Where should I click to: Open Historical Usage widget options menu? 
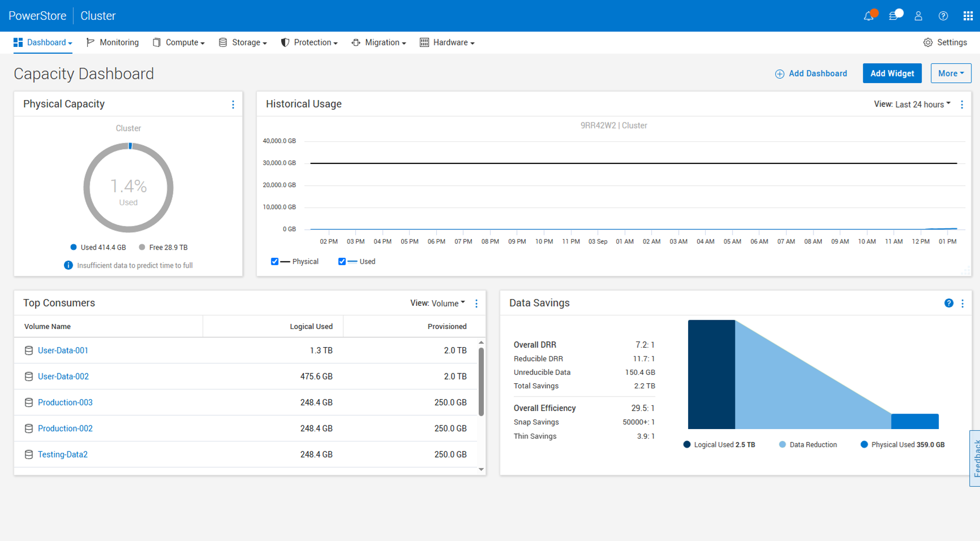(x=962, y=105)
